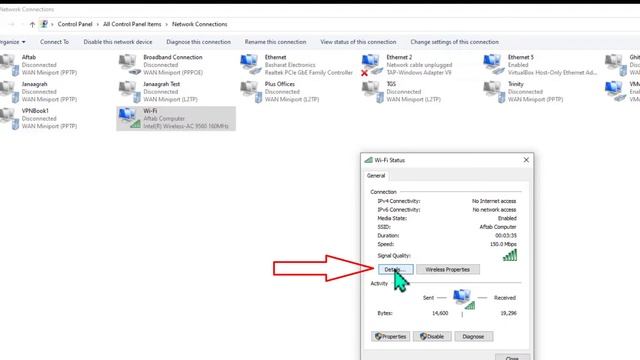Select the Janaagrah Test connection icon
The height and width of the screenshot is (360, 640).
[x=129, y=92]
